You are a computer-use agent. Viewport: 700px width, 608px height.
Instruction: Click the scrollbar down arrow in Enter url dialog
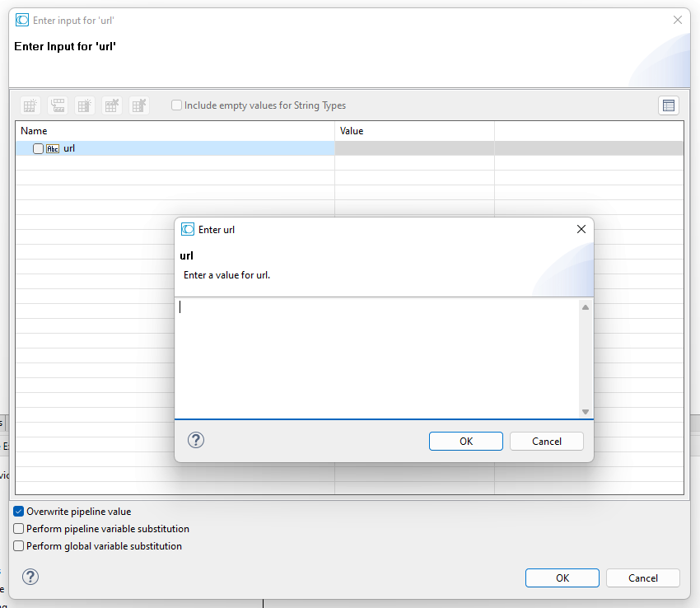click(x=585, y=410)
